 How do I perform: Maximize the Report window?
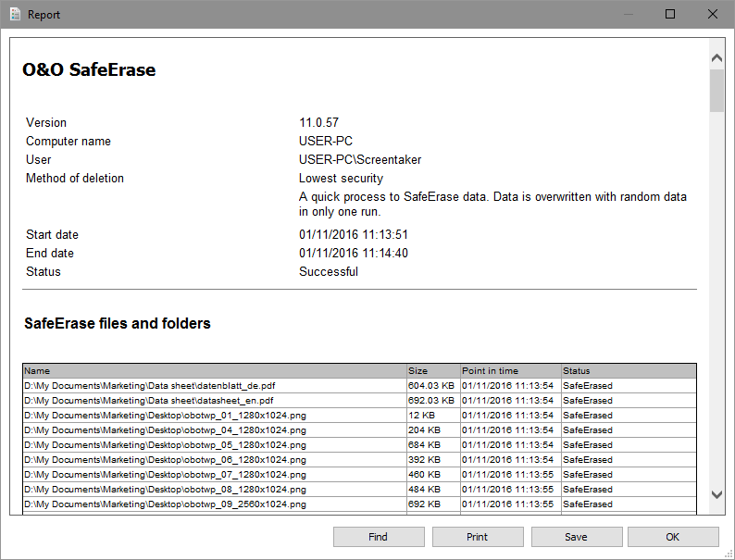[x=670, y=14]
